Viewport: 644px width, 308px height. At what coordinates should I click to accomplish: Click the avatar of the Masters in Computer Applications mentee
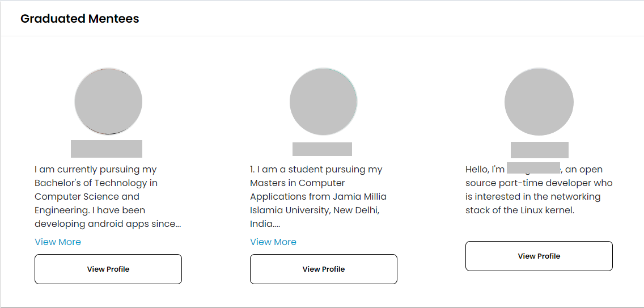[x=323, y=102]
